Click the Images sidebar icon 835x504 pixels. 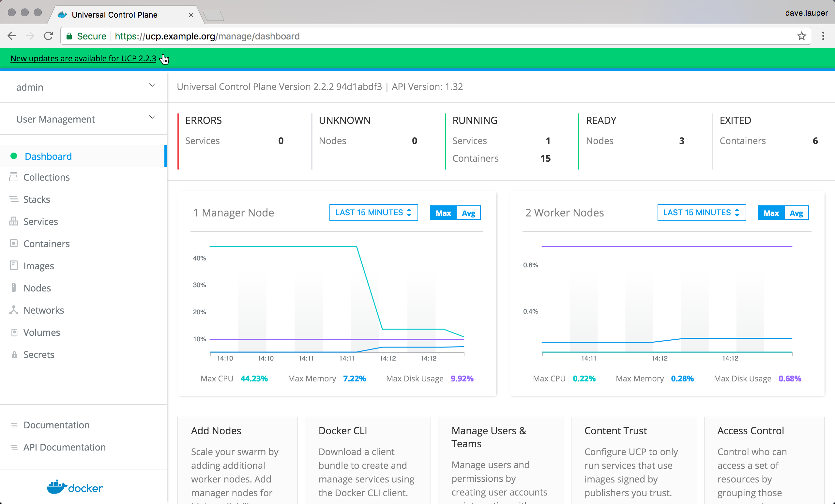coord(14,266)
